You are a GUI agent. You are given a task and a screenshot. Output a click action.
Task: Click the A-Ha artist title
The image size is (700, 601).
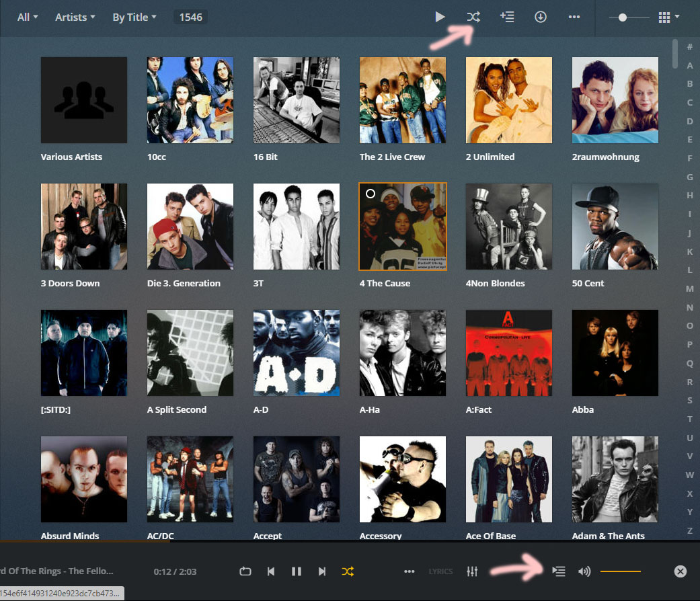pyautogui.click(x=370, y=409)
